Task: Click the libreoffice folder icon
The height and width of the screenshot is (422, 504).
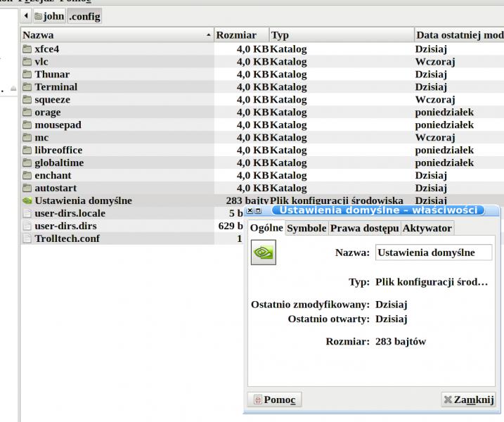Action: click(x=27, y=151)
